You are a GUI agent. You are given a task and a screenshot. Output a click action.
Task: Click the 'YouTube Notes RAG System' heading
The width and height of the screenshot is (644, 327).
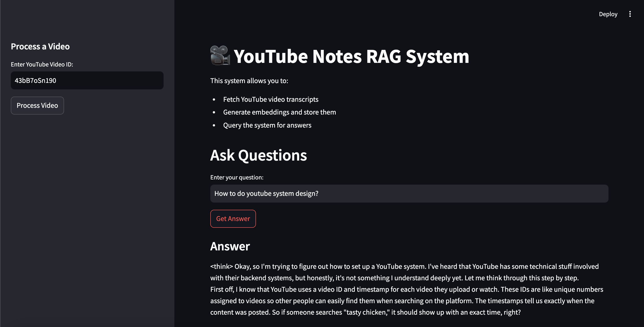coord(351,56)
